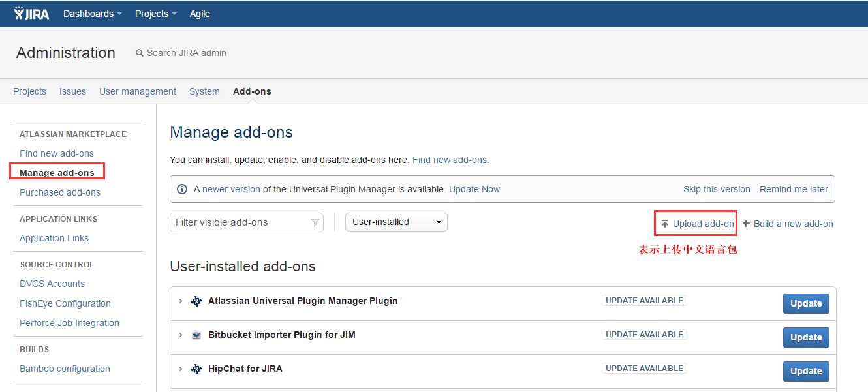The height and width of the screenshot is (392, 868).
Task: Click the search magnifier icon in Administration header
Action: tap(139, 53)
